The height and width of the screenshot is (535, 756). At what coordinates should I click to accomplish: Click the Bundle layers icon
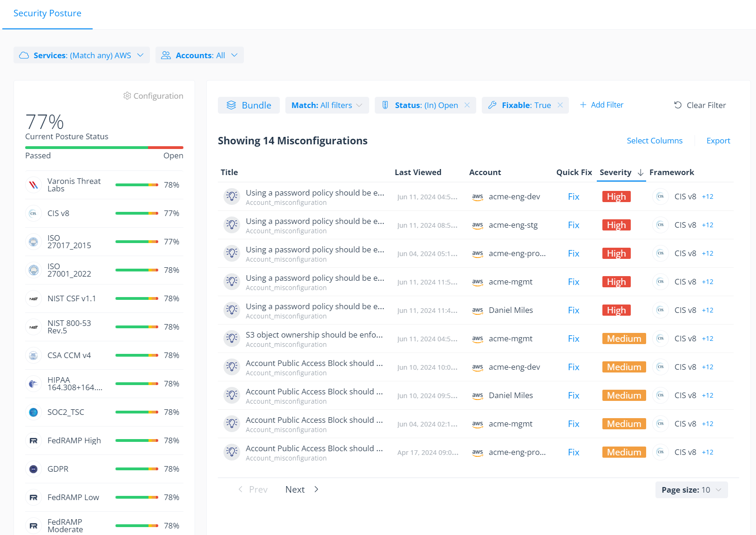[231, 105]
